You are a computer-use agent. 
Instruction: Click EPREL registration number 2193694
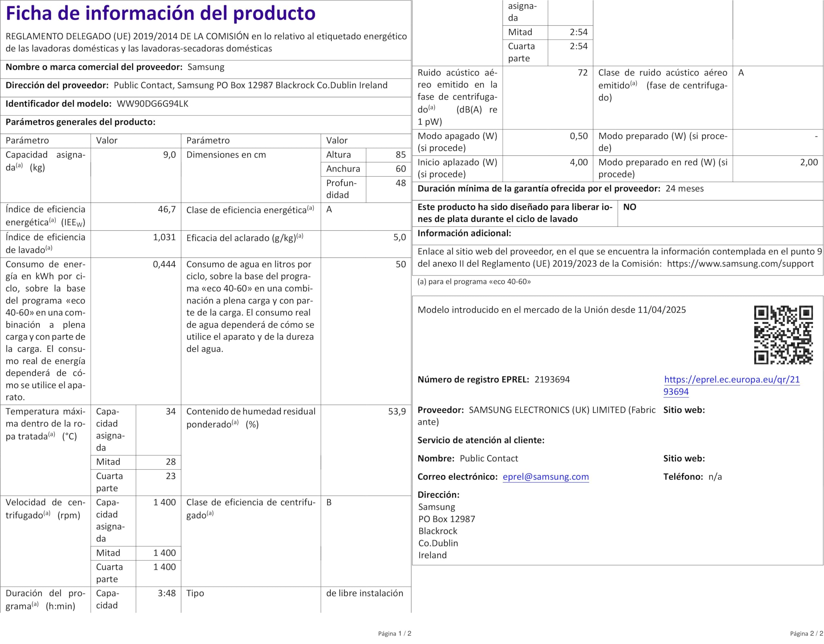click(552, 379)
